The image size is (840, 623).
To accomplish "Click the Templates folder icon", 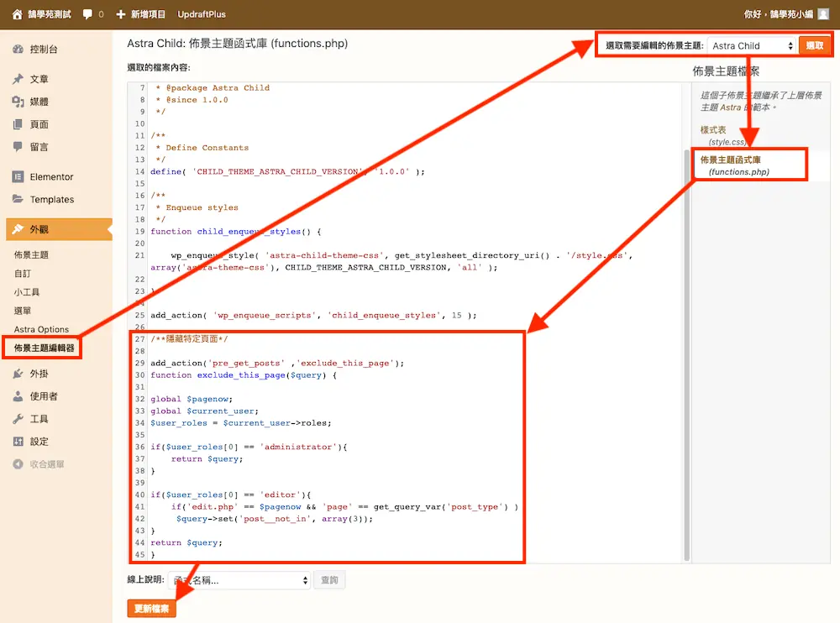I will [18, 199].
